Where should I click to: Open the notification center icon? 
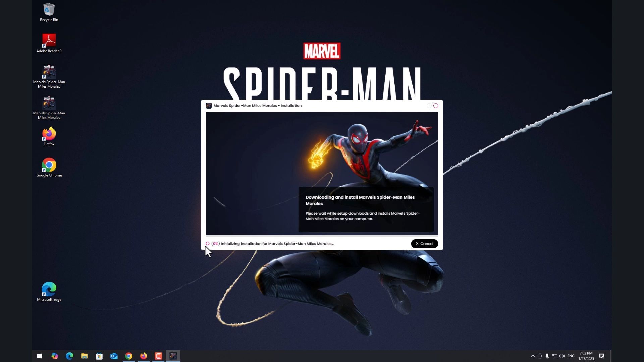[602, 356]
